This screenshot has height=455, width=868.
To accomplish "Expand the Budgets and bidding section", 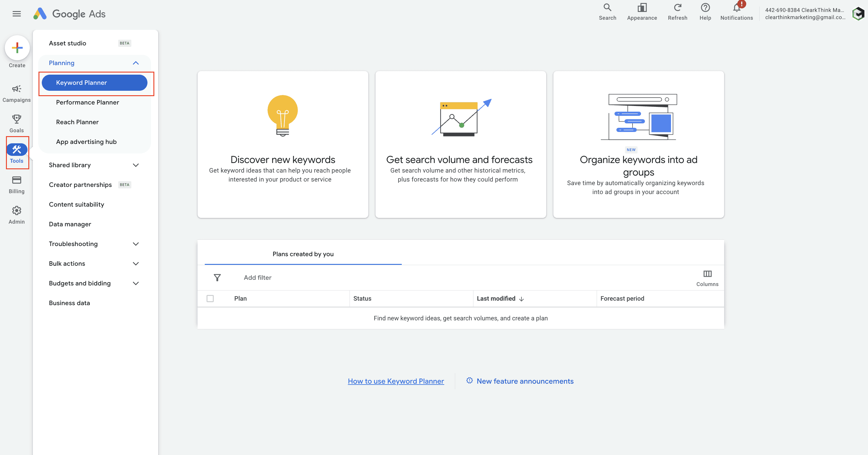I will [136, 283].
